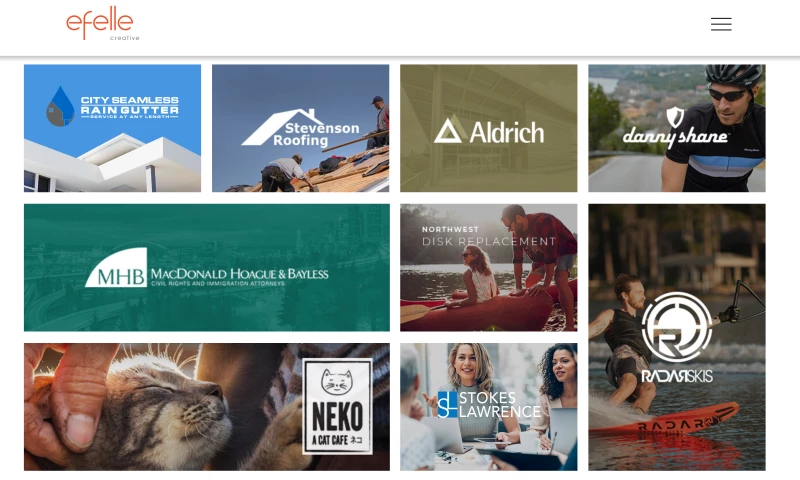
Task: Select the Aldrich triangle logo
Action: point(447,131)
